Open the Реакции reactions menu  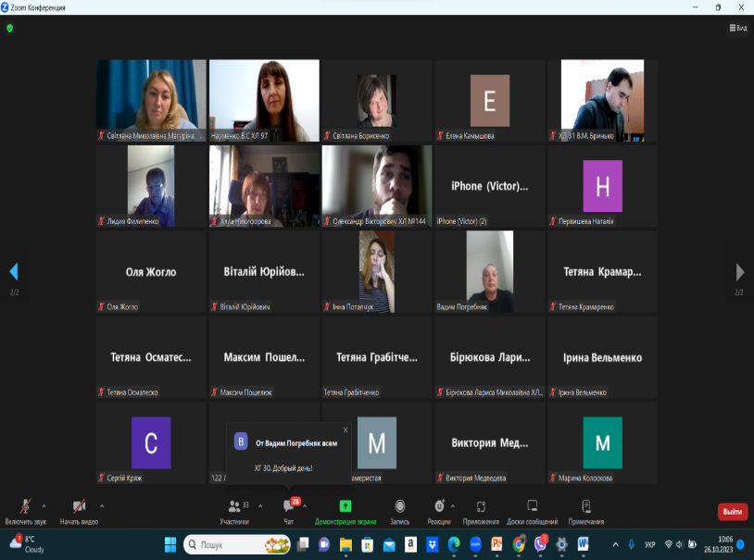coord(439,510)
